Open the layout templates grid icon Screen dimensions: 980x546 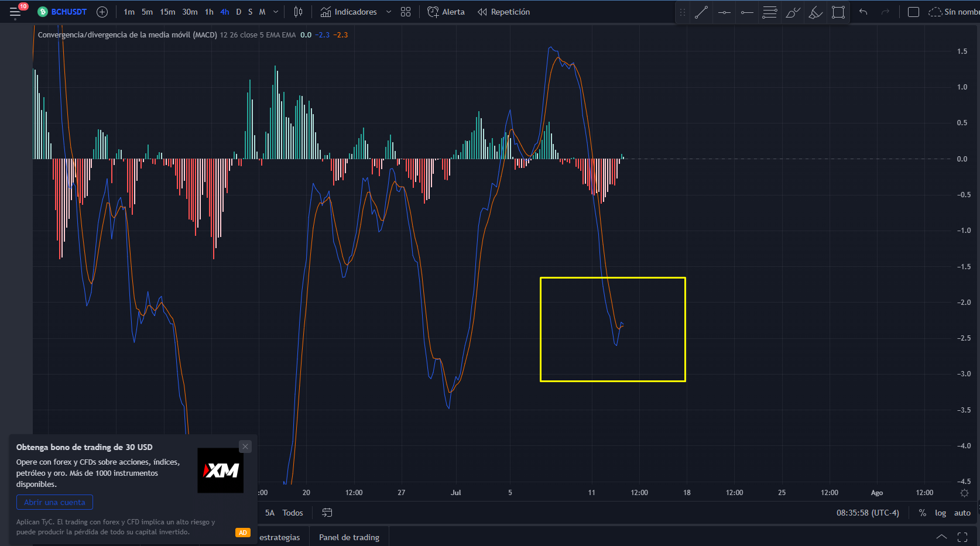[x=406, y=12]
